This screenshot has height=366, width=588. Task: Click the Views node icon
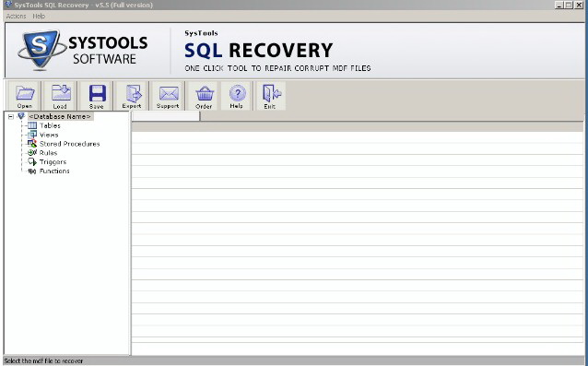[x=32, y=135]
